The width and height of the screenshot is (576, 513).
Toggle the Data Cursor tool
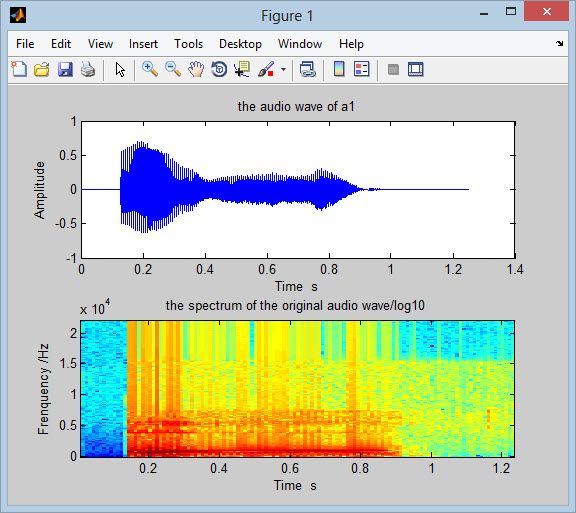click(x=242, y=69)
